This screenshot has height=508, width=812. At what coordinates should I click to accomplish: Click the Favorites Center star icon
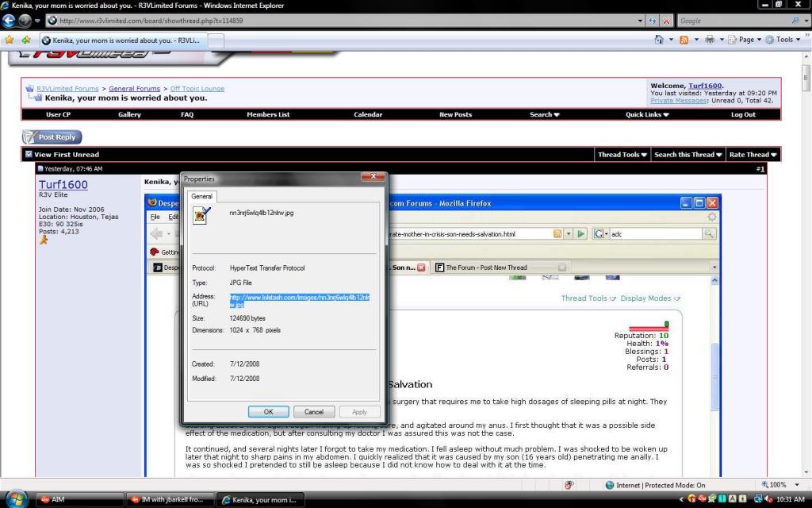[9, 40]
